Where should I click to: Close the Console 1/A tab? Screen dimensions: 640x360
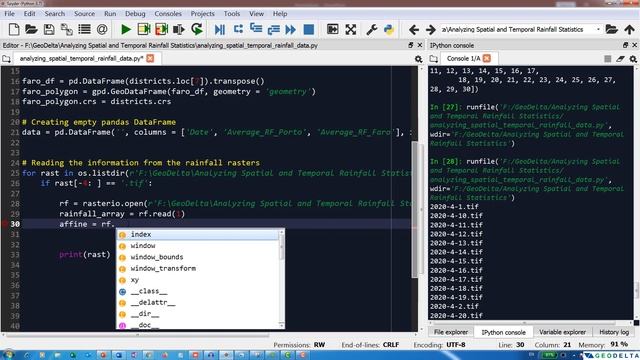tap(487, 58)
